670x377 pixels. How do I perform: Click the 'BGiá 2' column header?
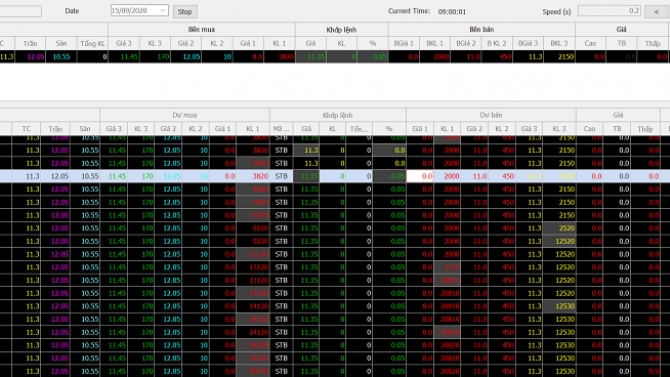466,43
